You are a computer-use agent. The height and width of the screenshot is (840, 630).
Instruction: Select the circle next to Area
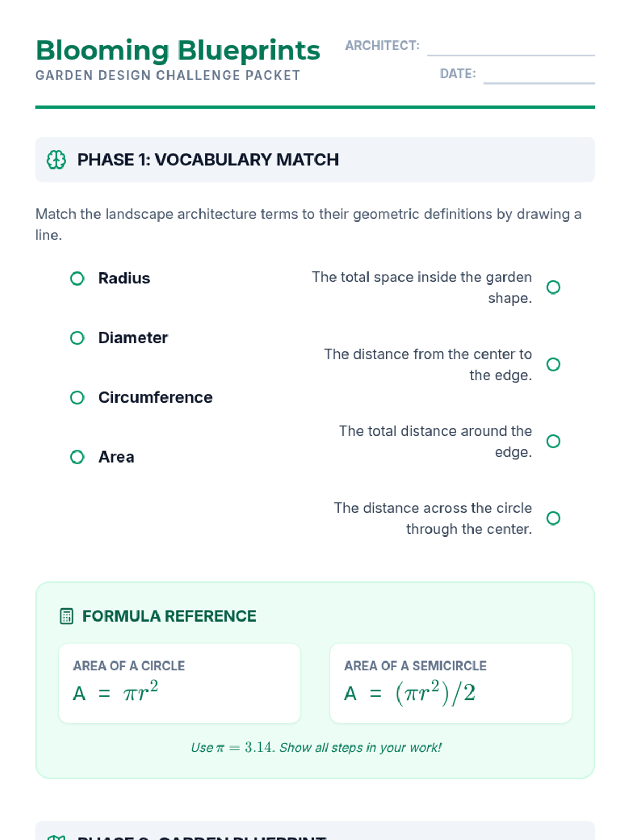pos(77,457)
